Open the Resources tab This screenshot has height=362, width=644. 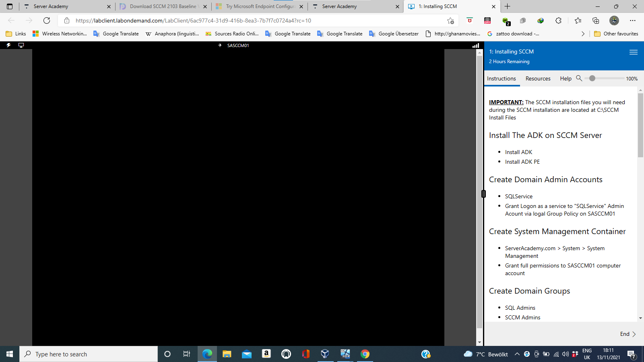point(538,79)
